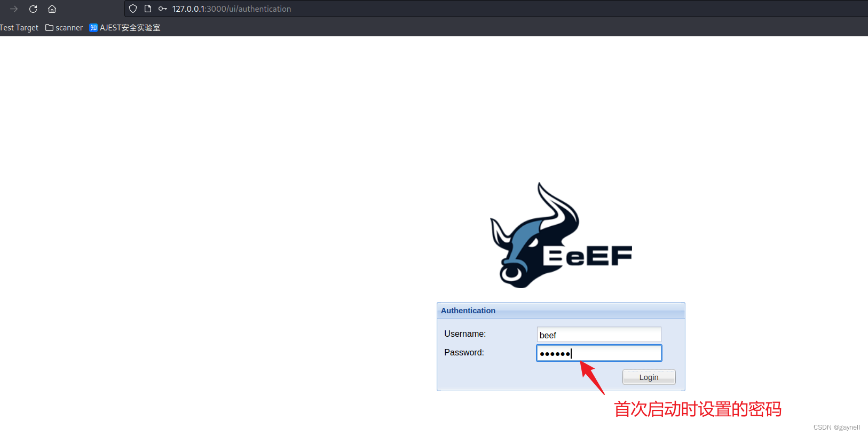Click the Password: label
Viewport: 868px width, 436px height.
click(464, 353)
